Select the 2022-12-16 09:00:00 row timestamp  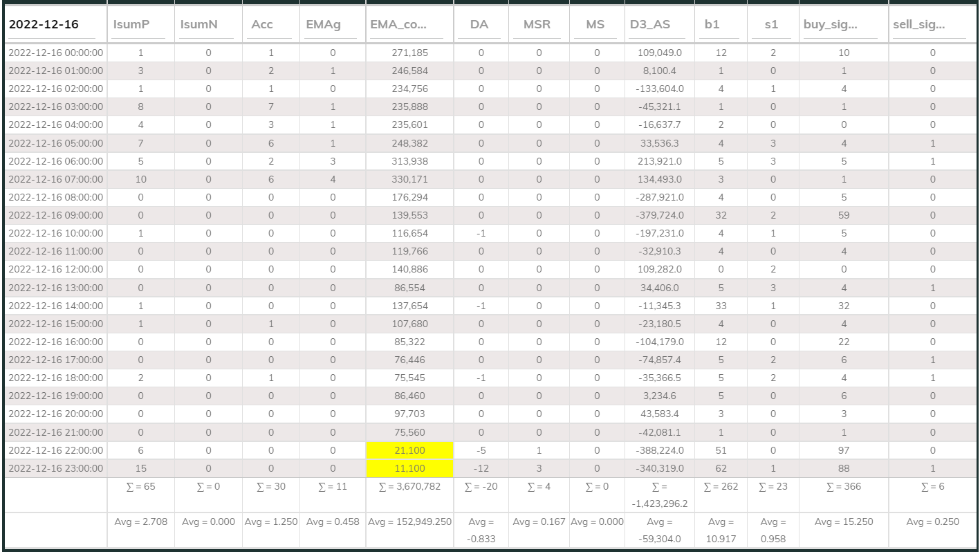pyautogui.click(x=55, y=215)
